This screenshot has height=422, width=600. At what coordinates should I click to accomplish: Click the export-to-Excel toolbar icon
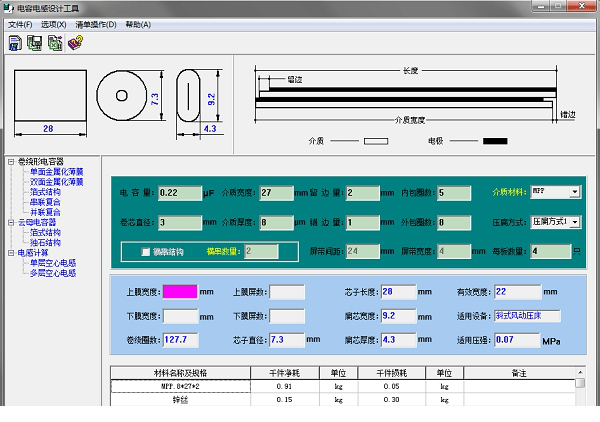55,43
